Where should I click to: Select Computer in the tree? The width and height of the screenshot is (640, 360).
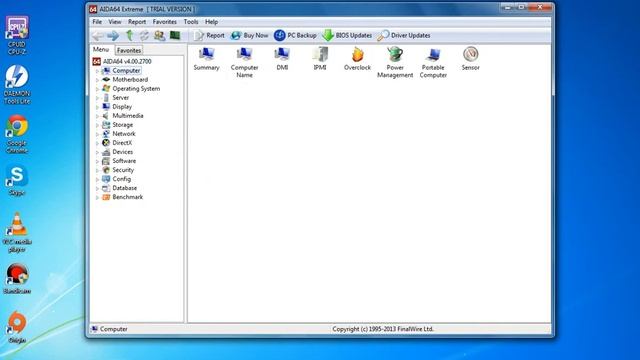tap(126, 71)
